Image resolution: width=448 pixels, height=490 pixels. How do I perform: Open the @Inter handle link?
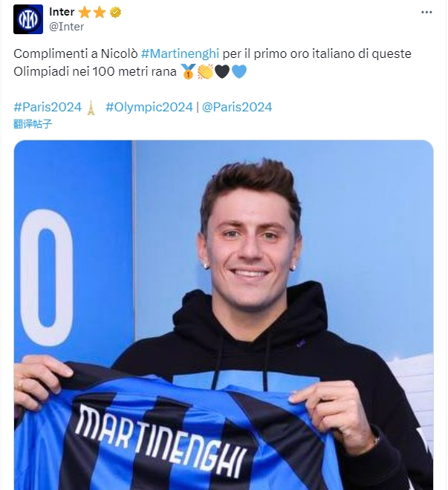click(x=66, y=27)
